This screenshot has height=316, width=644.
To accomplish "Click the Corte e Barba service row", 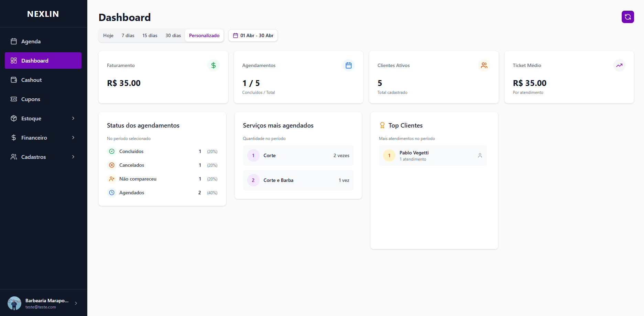I will (298, 180).
